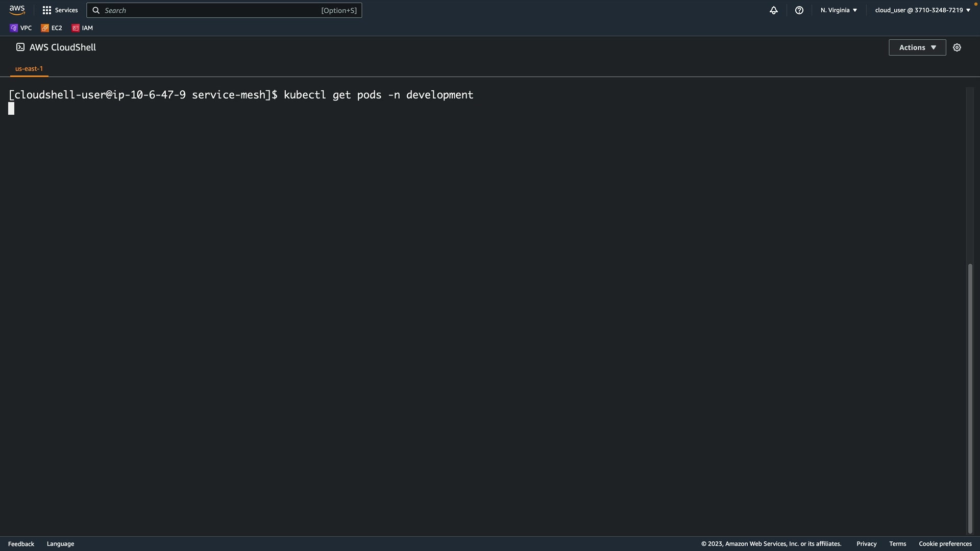
Task: Click the notifications bell icon
Action: 773,10
